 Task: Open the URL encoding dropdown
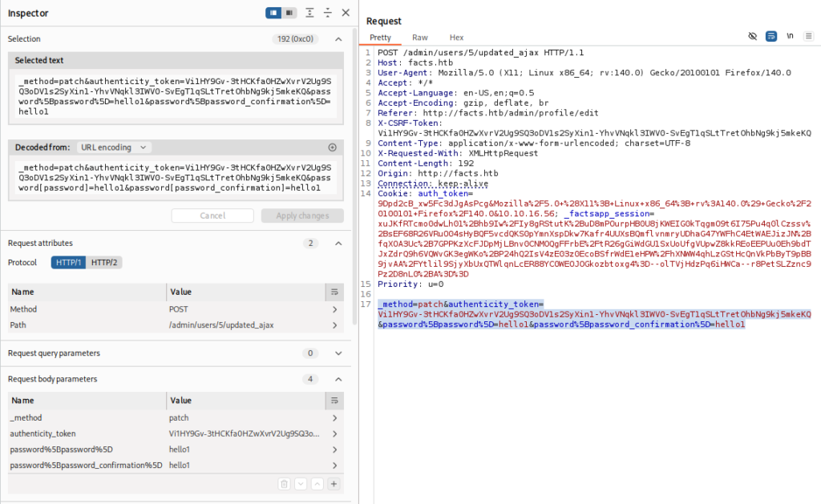tap(114, 147)
